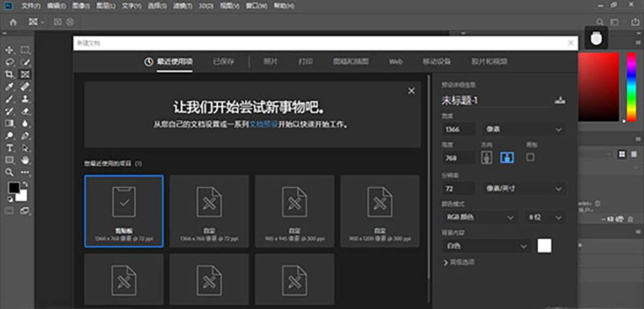This screenshot has width=644, height=309.
Task: Select landscape orientation button
Action: click(x=507, y=158)
